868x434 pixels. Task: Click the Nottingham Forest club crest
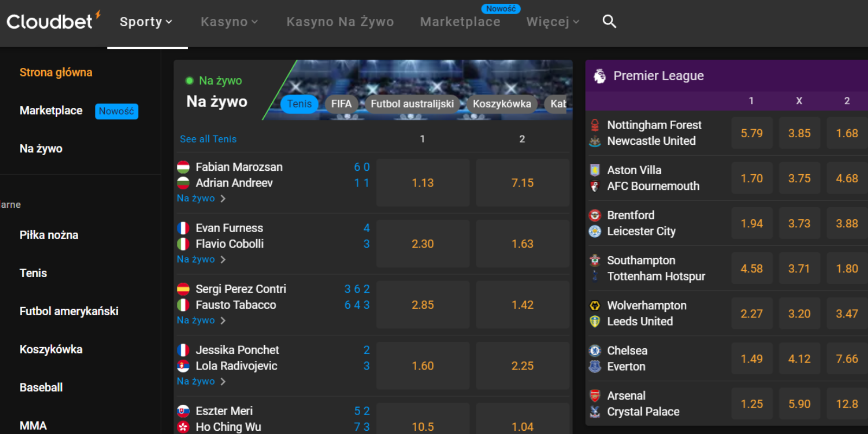[595, 125]
